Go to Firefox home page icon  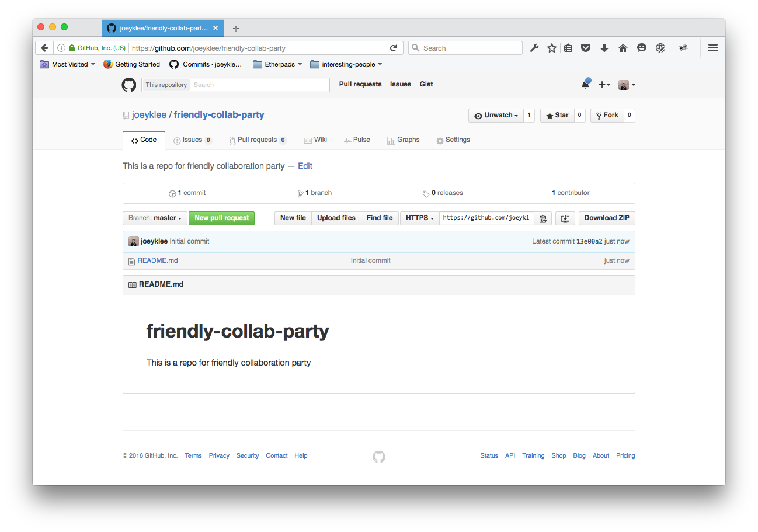point(623,48)
